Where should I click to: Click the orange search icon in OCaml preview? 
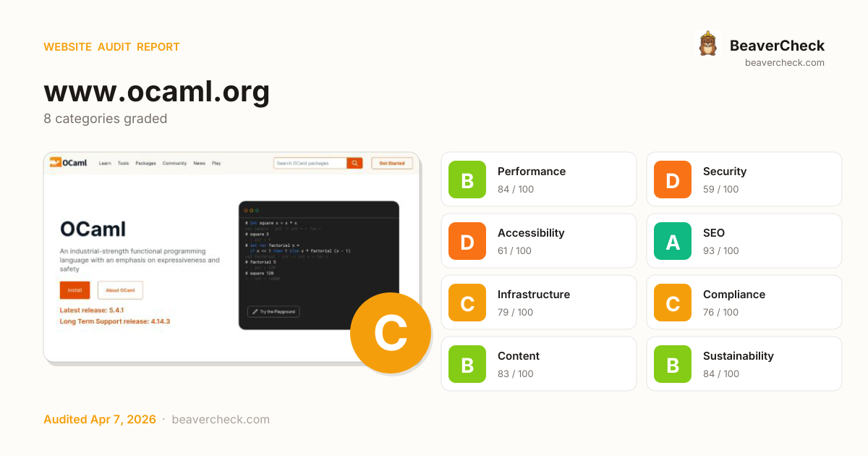click(354, 164)
